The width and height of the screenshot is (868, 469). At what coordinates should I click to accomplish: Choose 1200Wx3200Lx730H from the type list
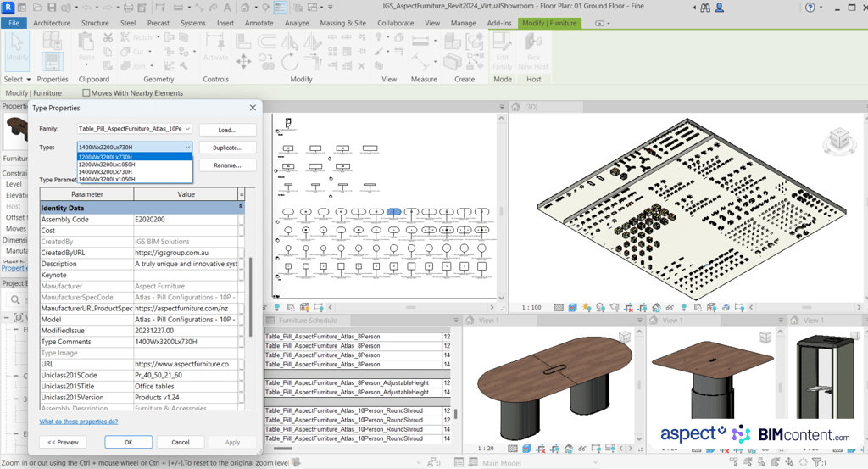[x=135, y=157]
